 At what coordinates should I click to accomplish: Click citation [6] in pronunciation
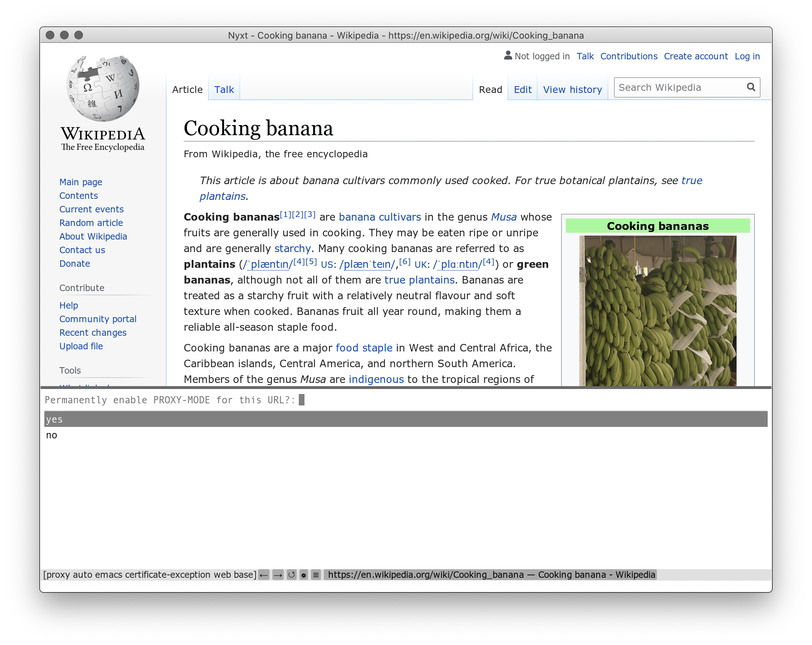(405, 261)
